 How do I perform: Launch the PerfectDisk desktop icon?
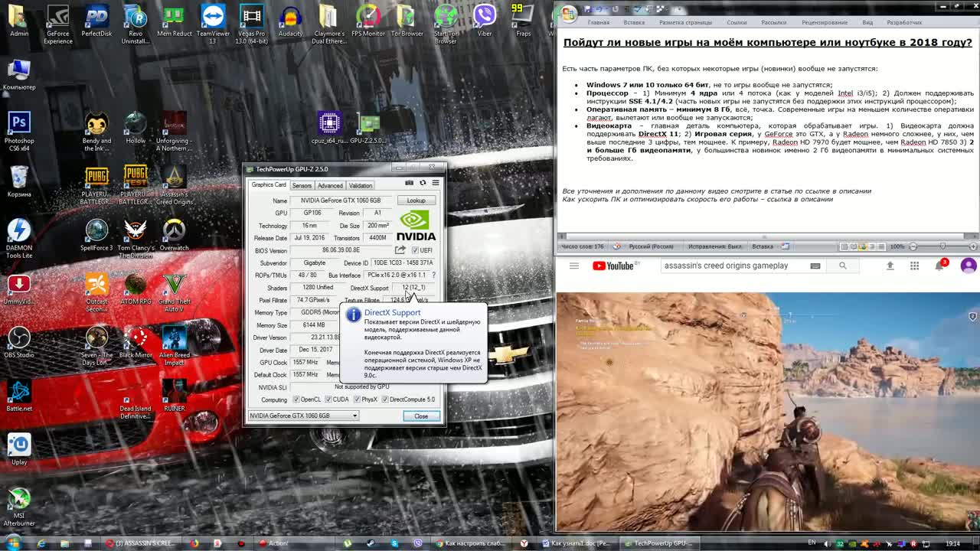tap(96, 21)
